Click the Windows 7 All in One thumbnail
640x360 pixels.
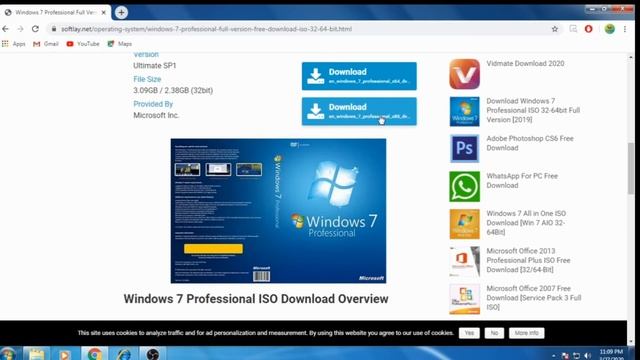(464, 224)
